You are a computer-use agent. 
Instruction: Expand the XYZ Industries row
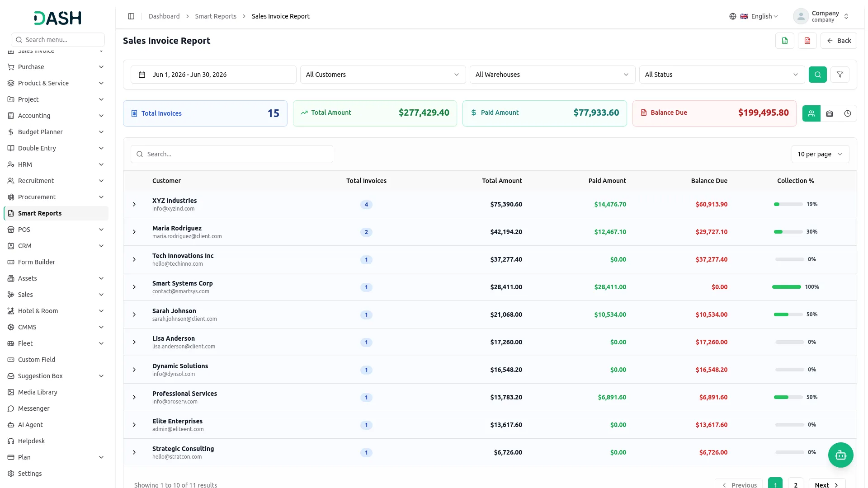coord(134,204)
